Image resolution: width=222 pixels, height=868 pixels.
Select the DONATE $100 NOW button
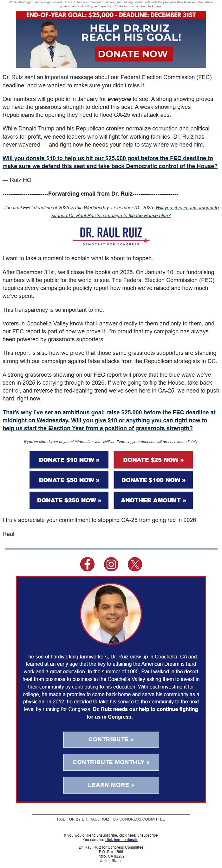point(153,480)
